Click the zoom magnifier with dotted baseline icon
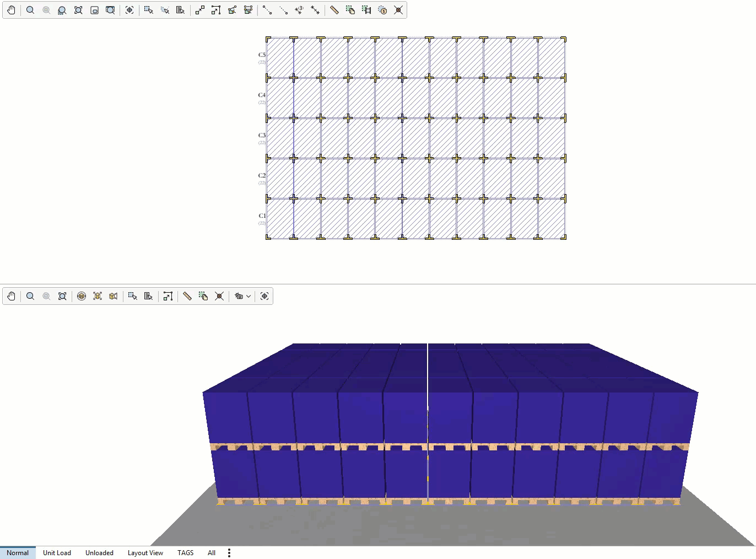 click(x=62, y=10)
